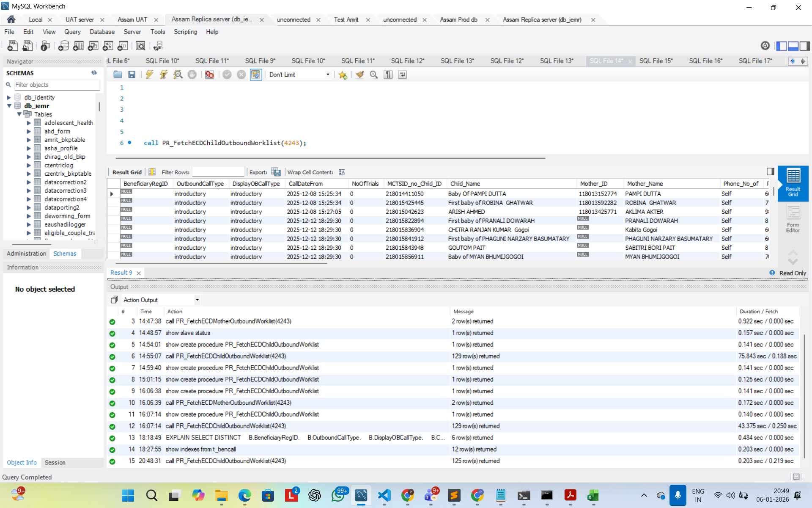This screenshot has height=508, width=812.
Task: Toggle auto-commit mode button
Action: [x=256, y=75]
